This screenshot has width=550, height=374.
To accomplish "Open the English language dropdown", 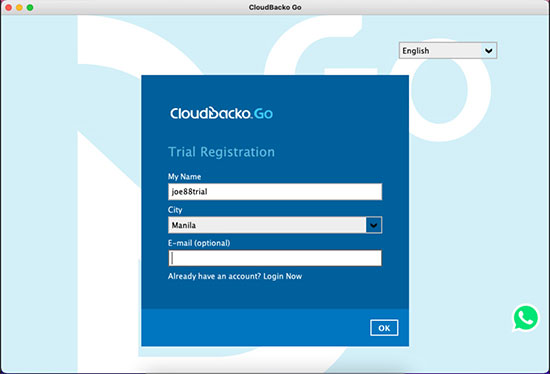I will click(448, 51).
